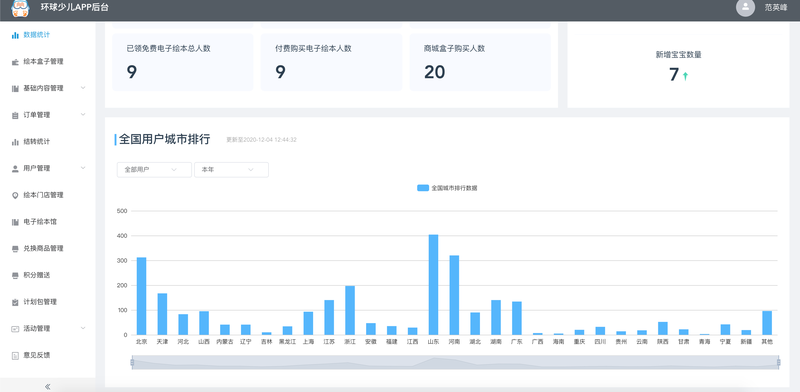Click the 更新至2020-12-04 timestamp
800x392 pixels.
261,140
